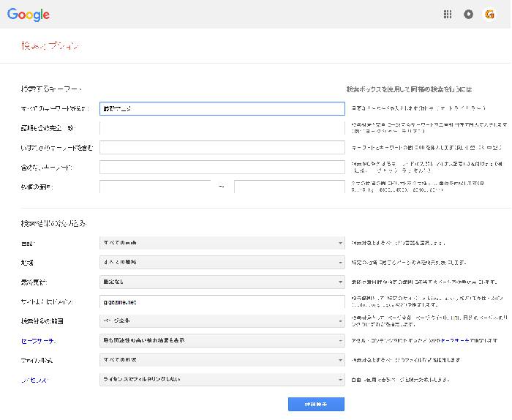
Task: Click the site or domain field containing gigazine.net
Action: coord(222,301)
